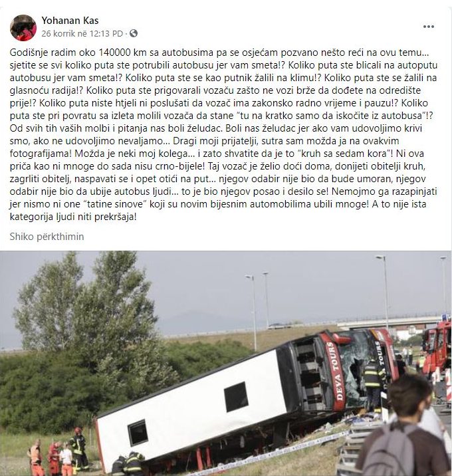Open the three-dot post options menu

[428, 27]
